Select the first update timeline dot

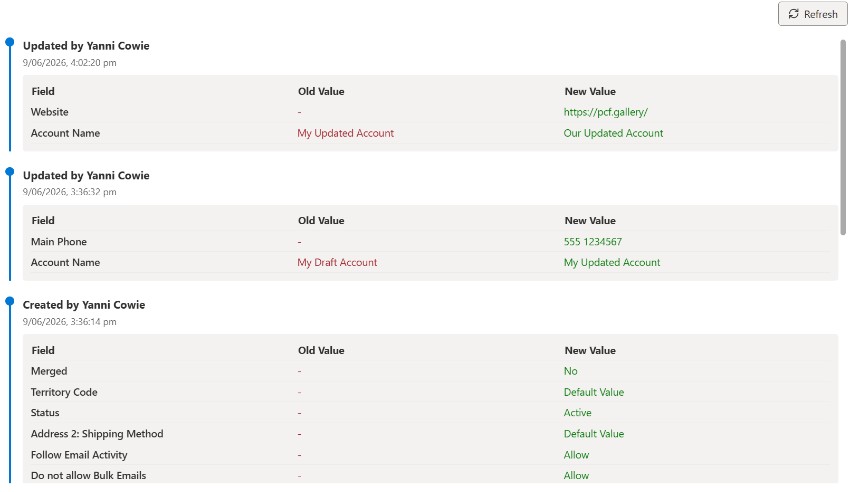pyautogui.click(x=9, y=42)
